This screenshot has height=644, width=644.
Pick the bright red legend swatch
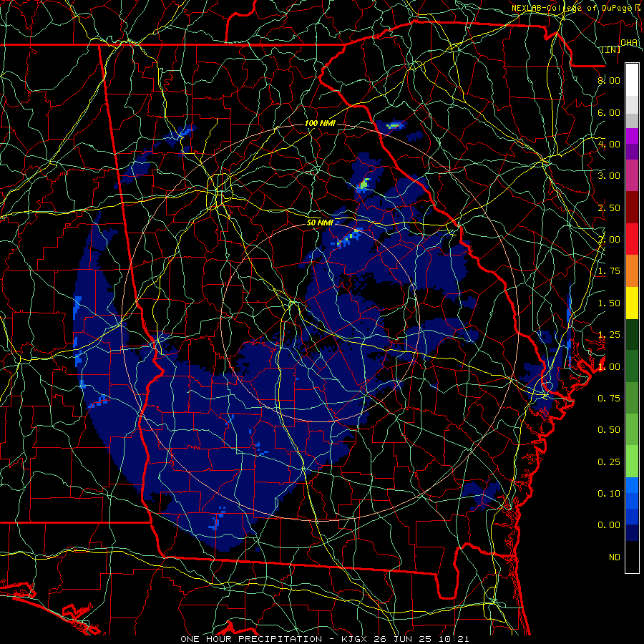[x=632, y=239]
